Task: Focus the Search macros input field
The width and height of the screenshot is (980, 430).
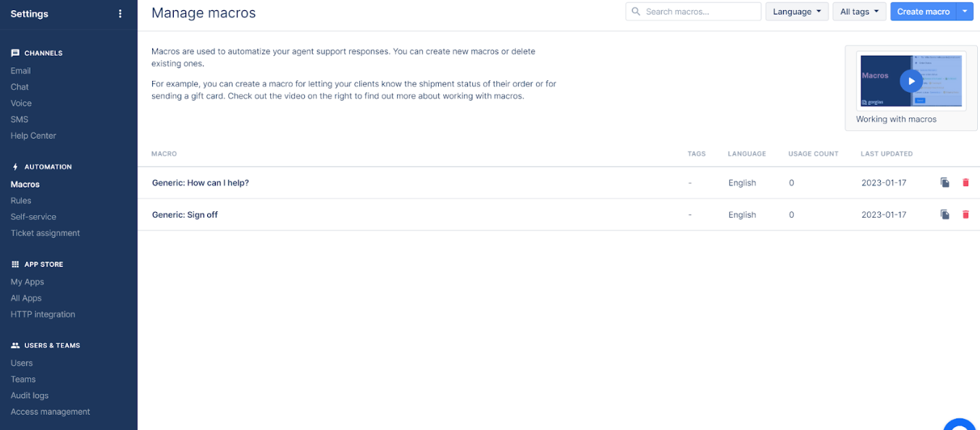Action: 699,12
